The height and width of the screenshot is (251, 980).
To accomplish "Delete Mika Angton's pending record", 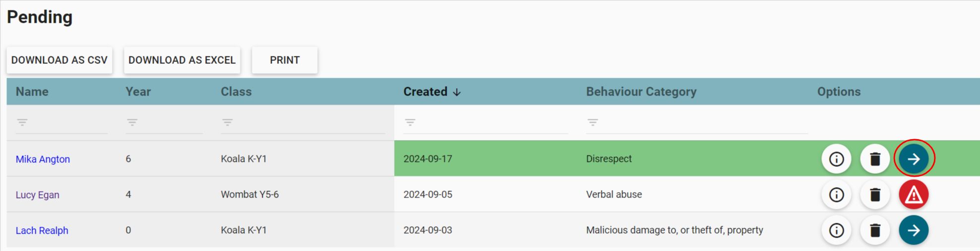I will pyautogui.click(x=875, y=159).
